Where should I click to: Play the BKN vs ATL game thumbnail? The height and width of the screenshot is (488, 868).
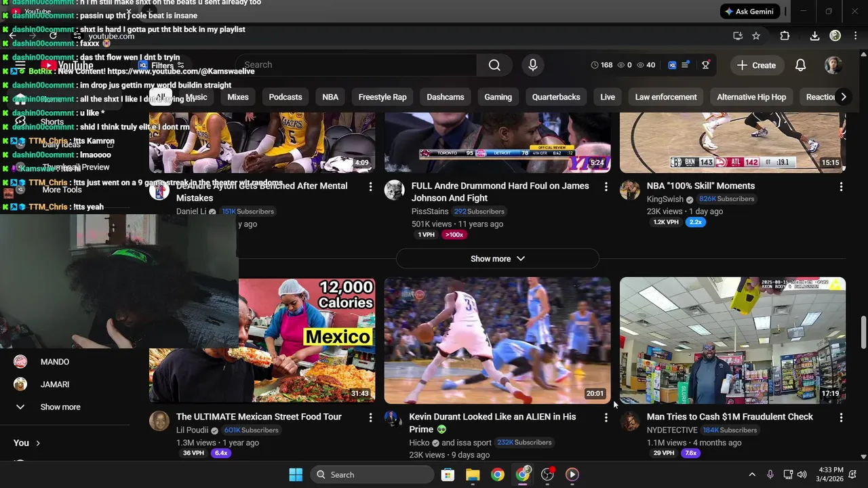point(732,142)
